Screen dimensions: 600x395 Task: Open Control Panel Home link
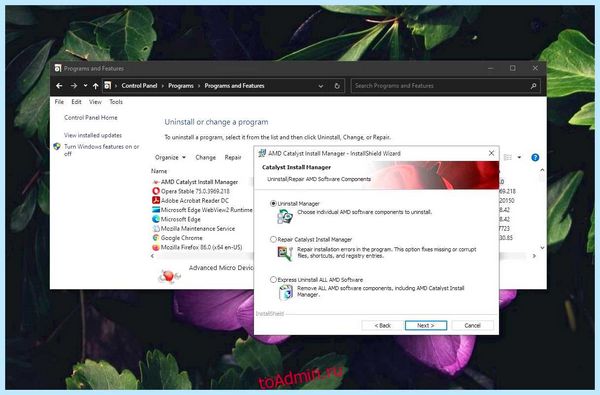tap(91, 118)
